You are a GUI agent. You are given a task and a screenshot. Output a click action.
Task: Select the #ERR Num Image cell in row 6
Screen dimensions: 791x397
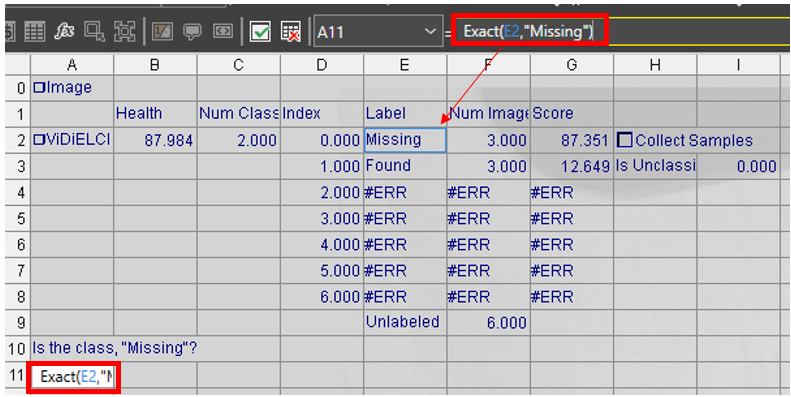pos(488,245)
